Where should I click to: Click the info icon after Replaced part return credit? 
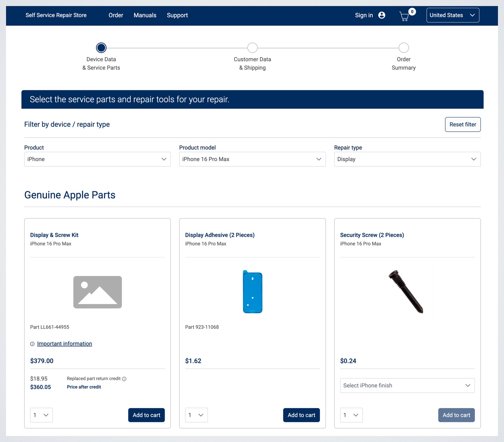tap(124, 379)
